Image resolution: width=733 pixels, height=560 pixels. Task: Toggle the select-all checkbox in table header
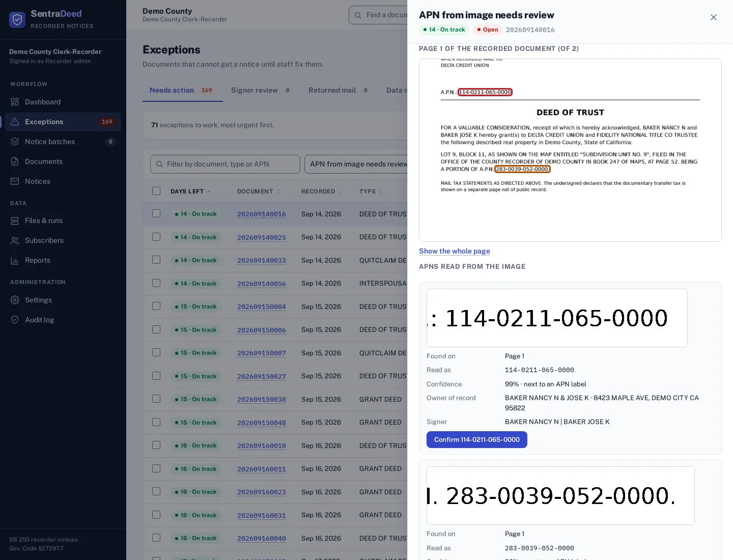click(156, 191)
